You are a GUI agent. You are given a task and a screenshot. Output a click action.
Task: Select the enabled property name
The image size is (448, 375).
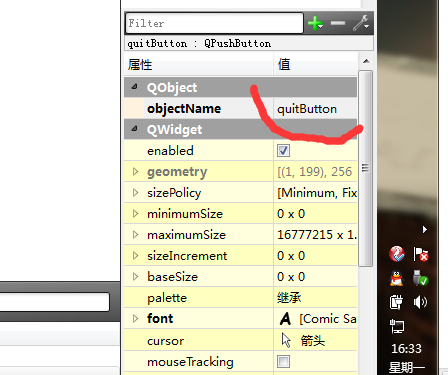pyautogui.click(x=170, y=151)
